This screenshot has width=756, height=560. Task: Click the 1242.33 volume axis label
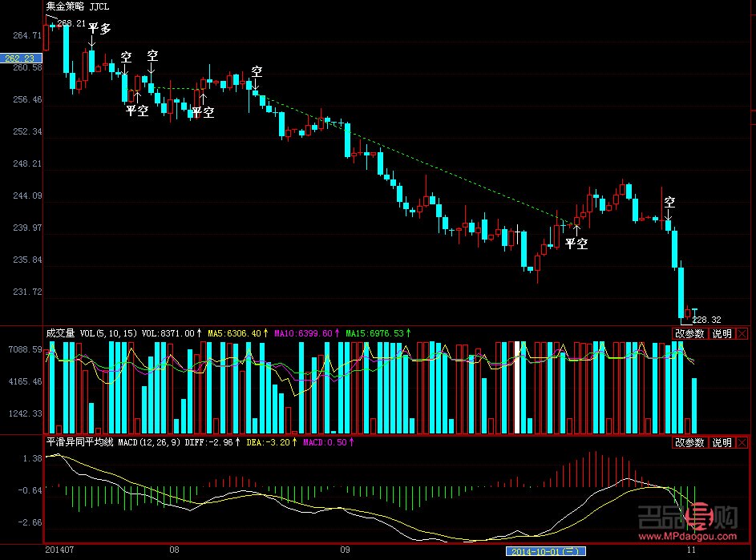click(25, 413)
